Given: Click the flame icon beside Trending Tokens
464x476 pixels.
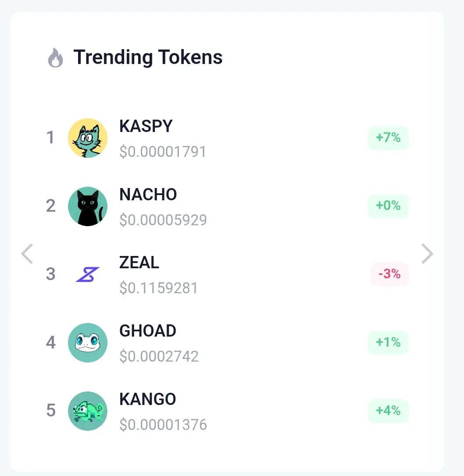Looking at the screenshot, I should [x=56, y=58].
